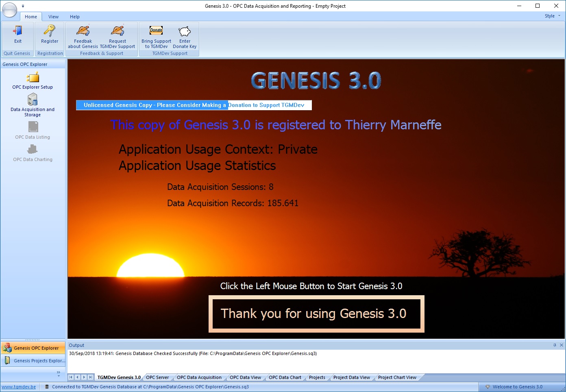Open OPC Data Listing
This screenshot has height=392, width=566.
(x=33, y=131)
